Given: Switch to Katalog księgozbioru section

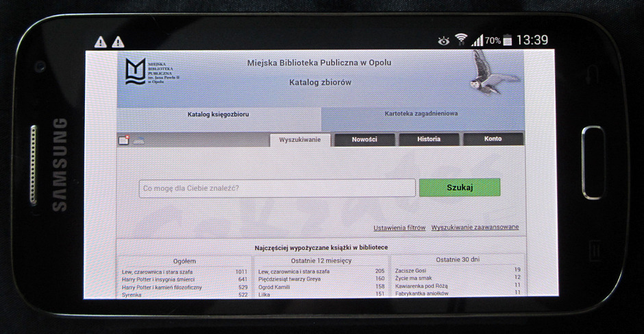Looking at the screenshot, I should [x=218, y=115].
